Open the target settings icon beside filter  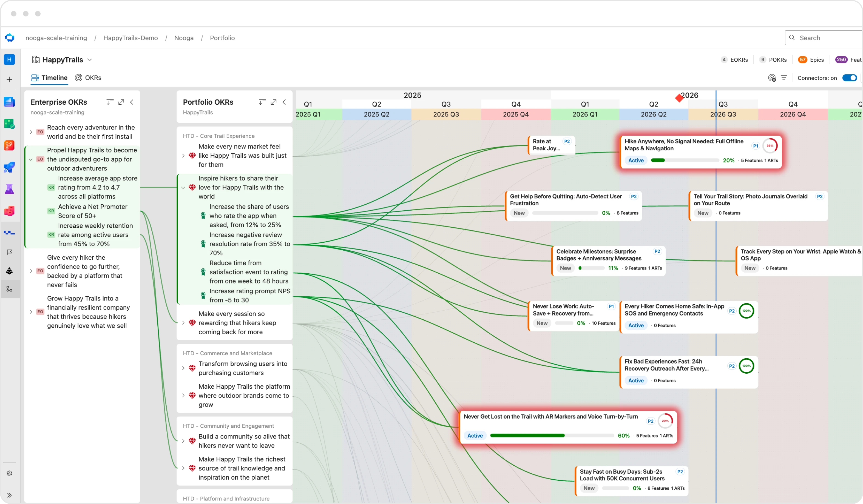pyautogui.click(x=772, y=78)
